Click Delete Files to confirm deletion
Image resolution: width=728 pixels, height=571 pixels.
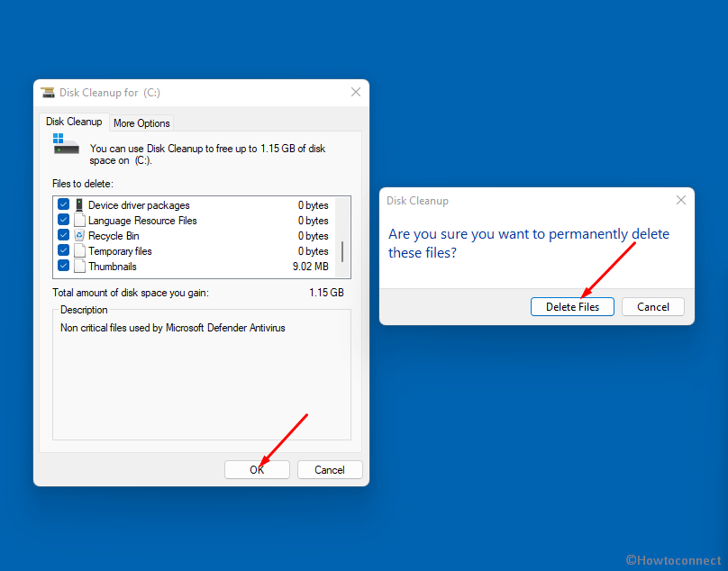coord(572,307)
